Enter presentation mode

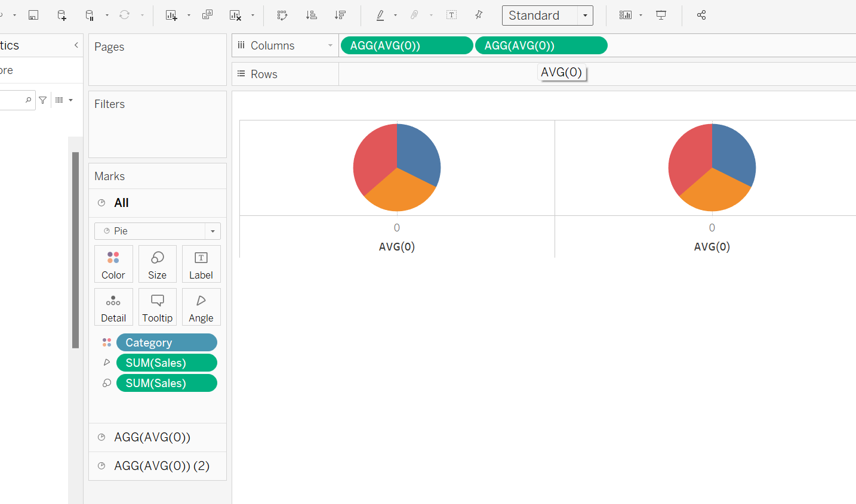click(661, 15)
